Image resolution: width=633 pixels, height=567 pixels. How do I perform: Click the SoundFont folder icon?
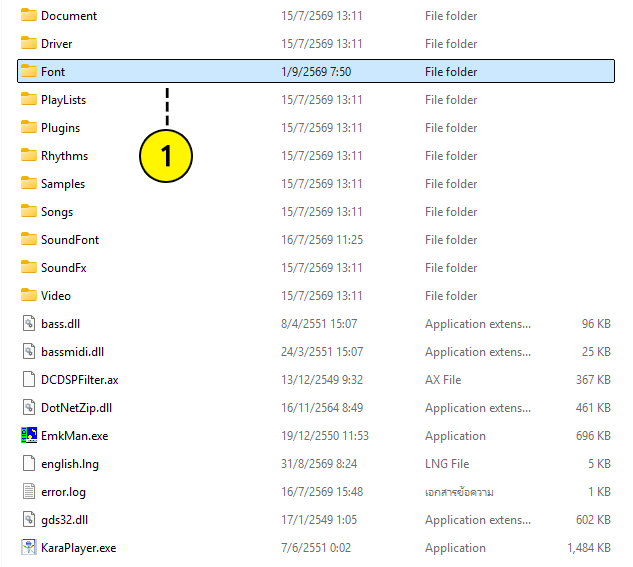click(29, 239)
